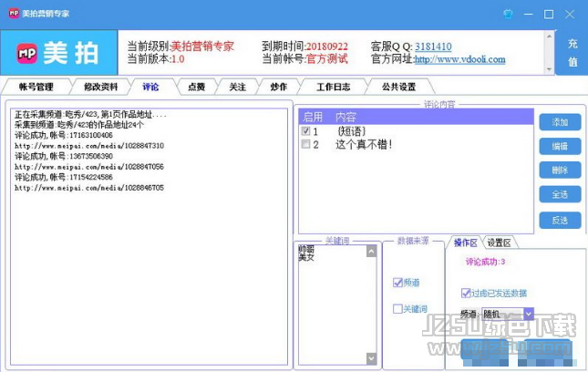Switch to the 点赞 tab
588x372 pixels.
[x=196, y=87]
